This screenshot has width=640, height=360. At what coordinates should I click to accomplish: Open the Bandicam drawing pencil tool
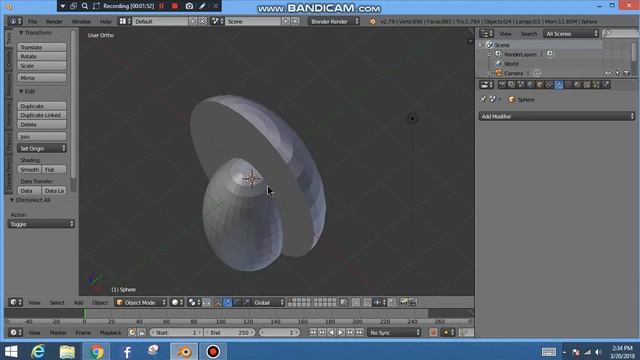pos(203,6)
